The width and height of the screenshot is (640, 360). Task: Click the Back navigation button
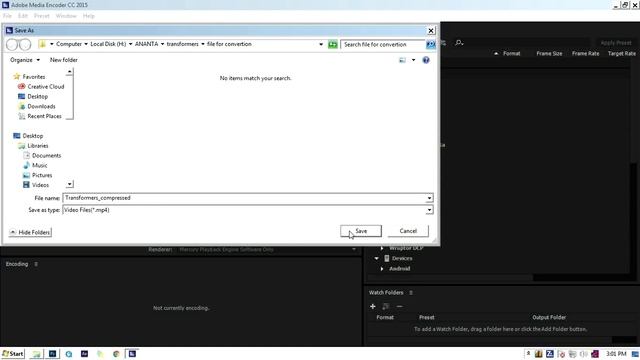pyautogui.click(x=12, y=44)
